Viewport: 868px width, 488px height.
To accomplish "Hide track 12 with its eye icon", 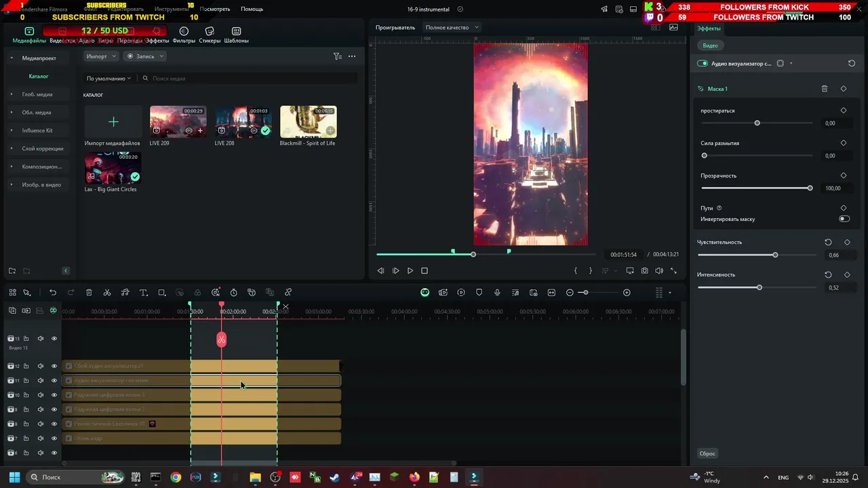I will pyautogui.click(x=54, y=366).
